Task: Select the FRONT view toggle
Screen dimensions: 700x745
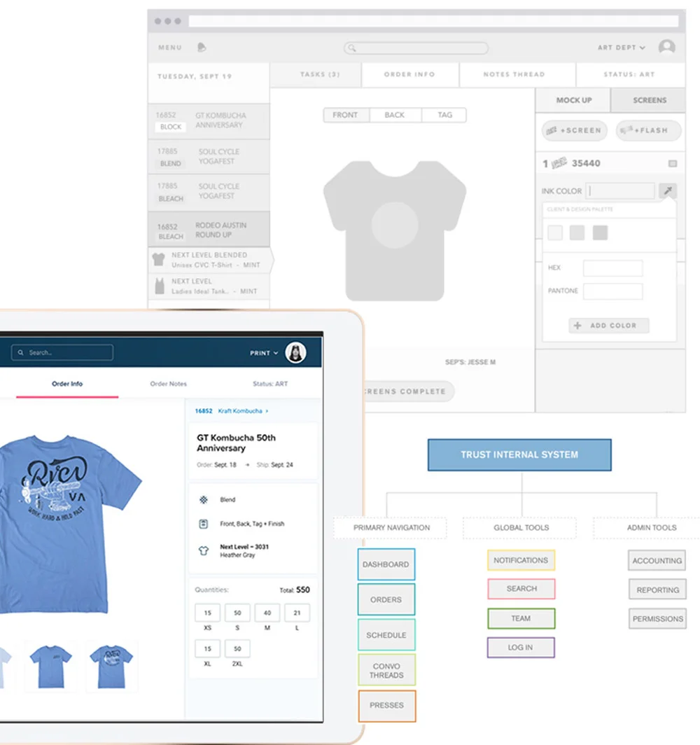Action: point(346,115)
